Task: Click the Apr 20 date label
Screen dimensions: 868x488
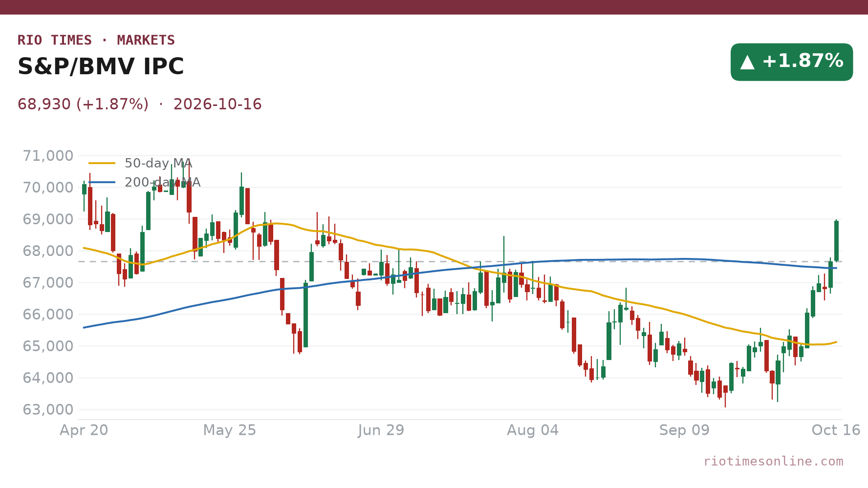Action: point(84,430)
